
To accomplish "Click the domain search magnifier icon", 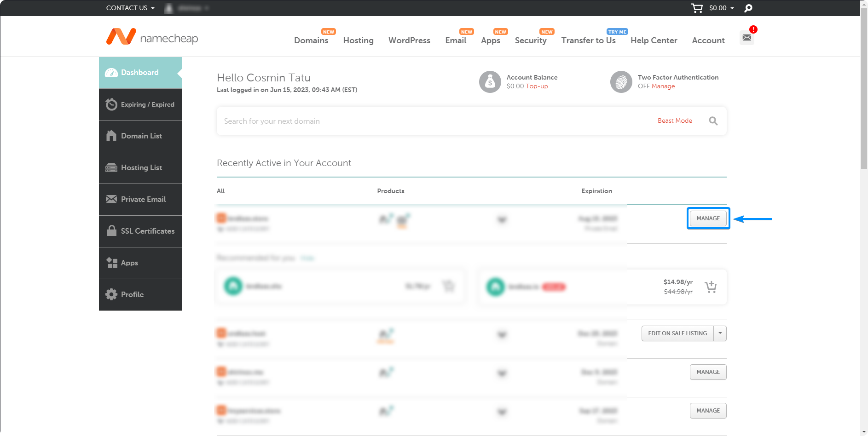I will (x=713, y=121).
